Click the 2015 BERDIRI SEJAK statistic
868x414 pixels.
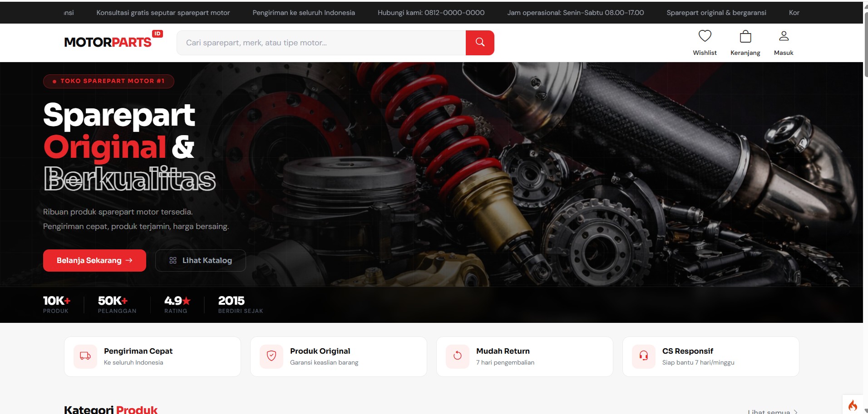pos(241,305)
